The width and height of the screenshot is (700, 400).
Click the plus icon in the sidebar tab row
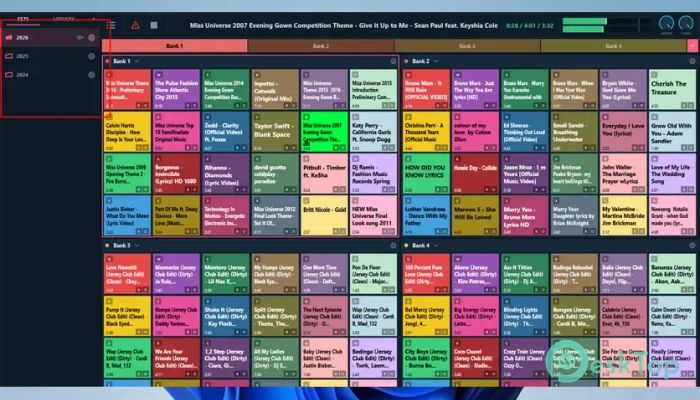(93, 19)
